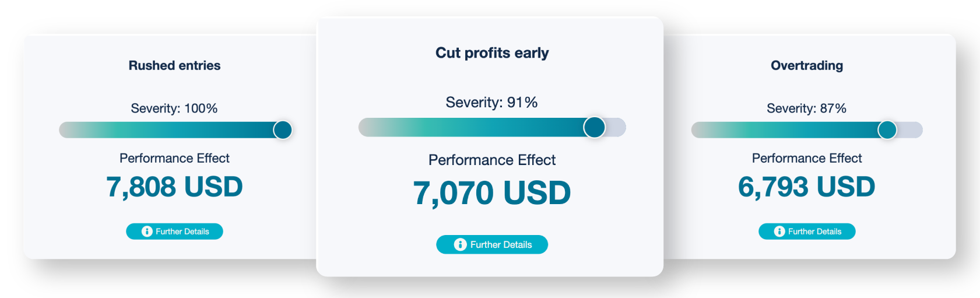Click Performance Effect label above 7,070 USD

[492, 160]
